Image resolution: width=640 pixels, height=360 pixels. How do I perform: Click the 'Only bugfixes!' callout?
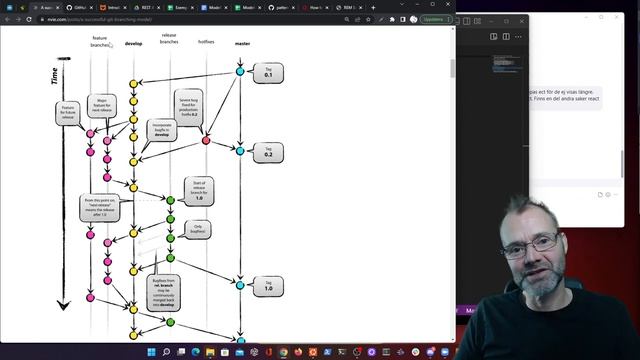coord(198,229)
